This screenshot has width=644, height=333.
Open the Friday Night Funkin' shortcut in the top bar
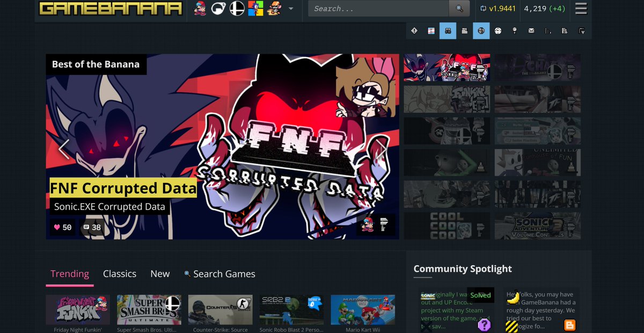click(200, 9)
